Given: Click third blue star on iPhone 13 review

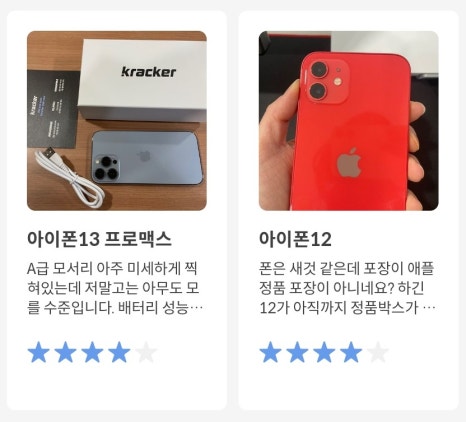Looking at the screenshot, I should click(92, 352).
